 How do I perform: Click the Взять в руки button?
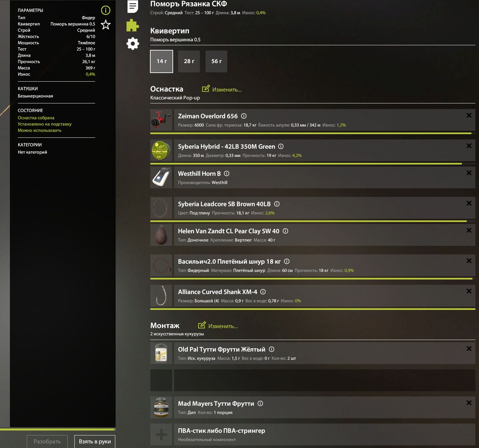[95, 441]
